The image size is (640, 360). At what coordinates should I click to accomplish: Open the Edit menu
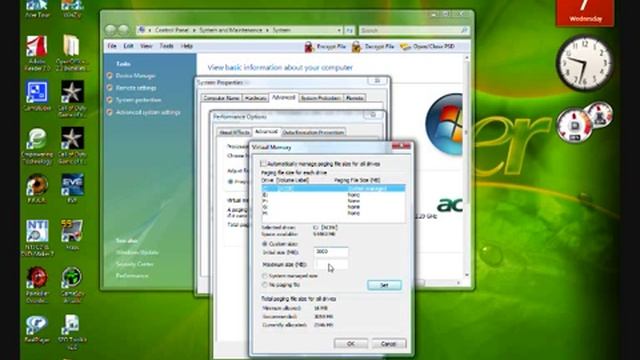point(129,46)
